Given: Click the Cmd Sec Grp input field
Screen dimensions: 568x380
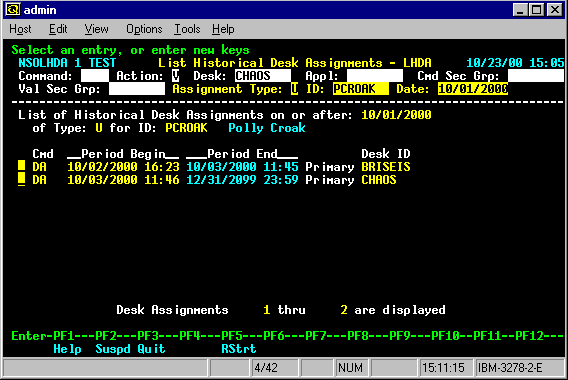Looking at the screenshot, I should click(x=535, y=76).
